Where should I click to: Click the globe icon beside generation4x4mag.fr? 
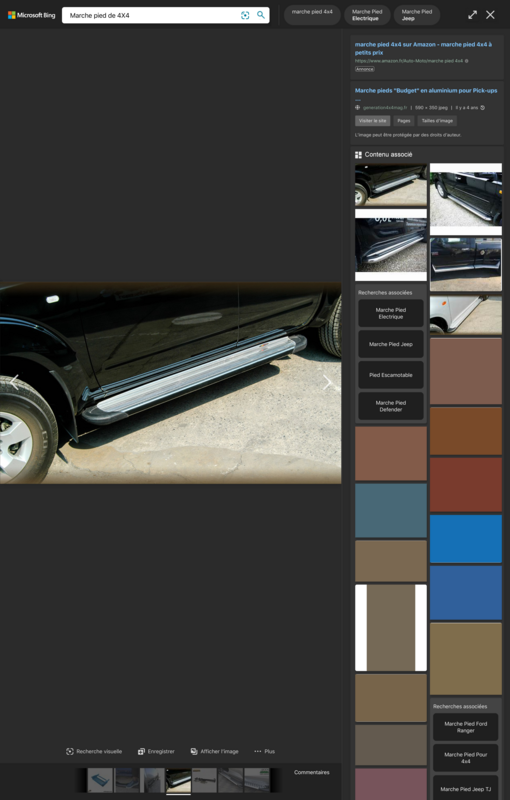point(358,108)
